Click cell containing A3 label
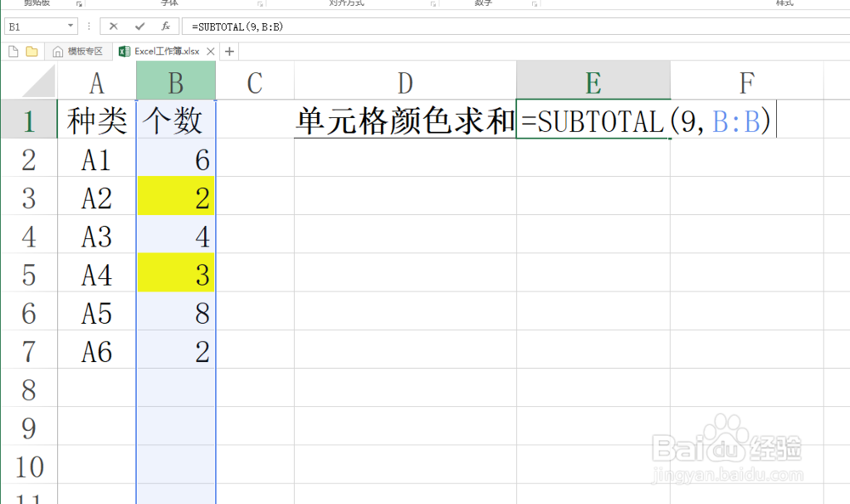 [x=97, y=235]
